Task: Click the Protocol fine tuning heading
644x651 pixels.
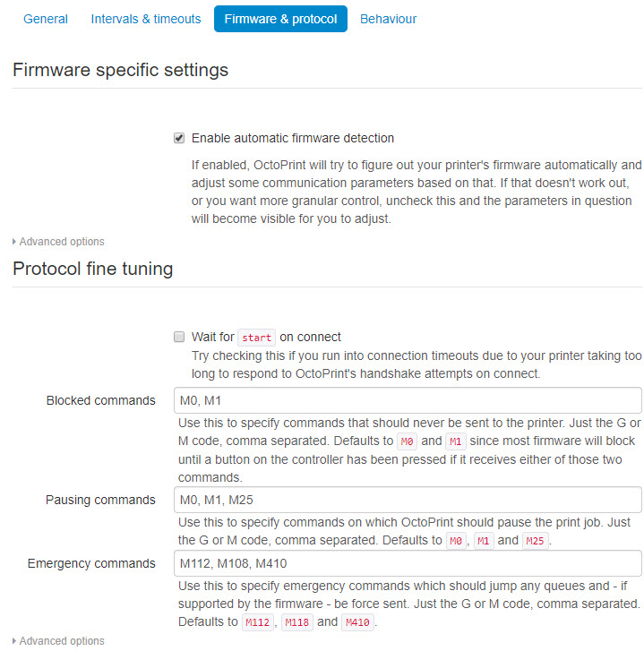Action: click(x=92, y=269)
